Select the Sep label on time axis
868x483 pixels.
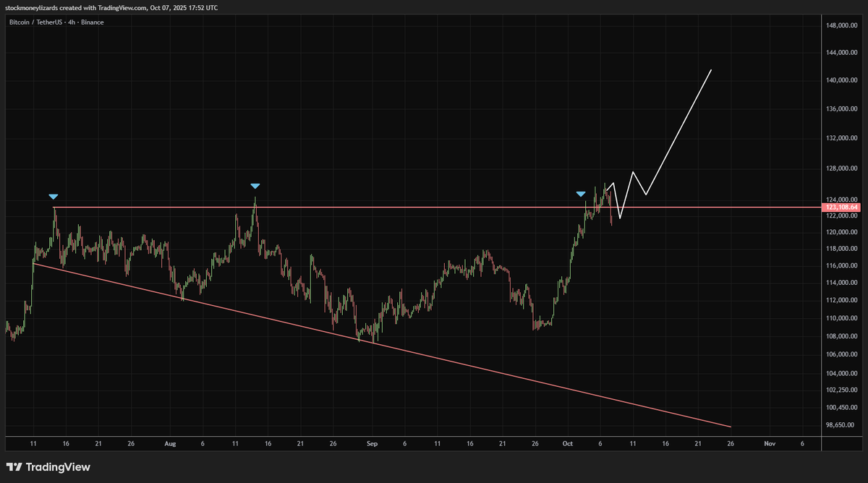point(371,443)
